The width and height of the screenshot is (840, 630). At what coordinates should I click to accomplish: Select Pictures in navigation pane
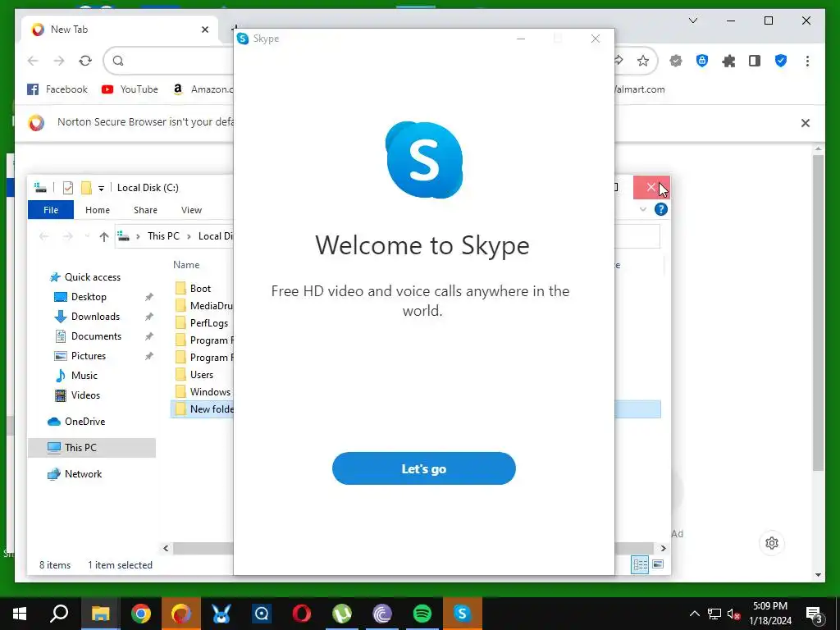coord(89,356)
